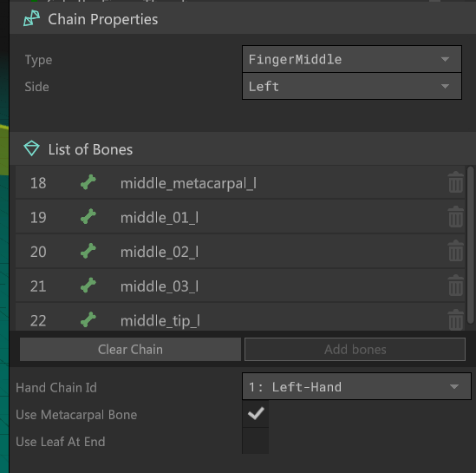Delete middle_03_l via trash icon
The width and height of the screenshot is (476, 473).
[456, 286]
